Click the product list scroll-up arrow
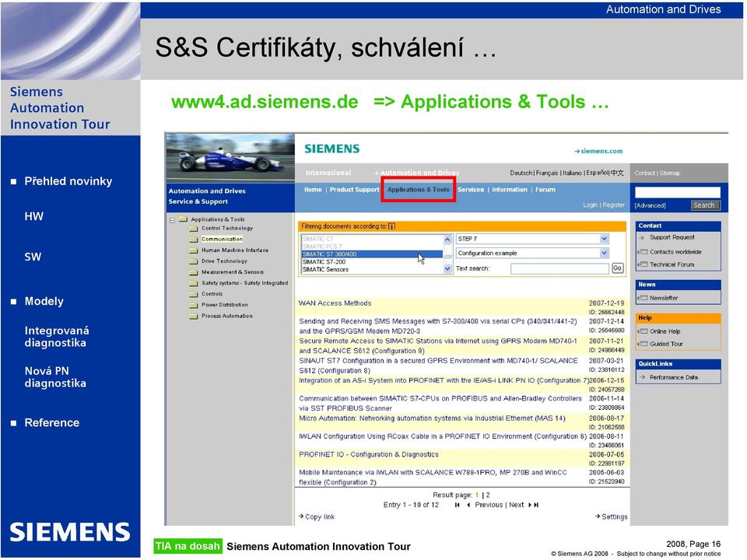This screenshot has width=747, height=560. (447, 239)
